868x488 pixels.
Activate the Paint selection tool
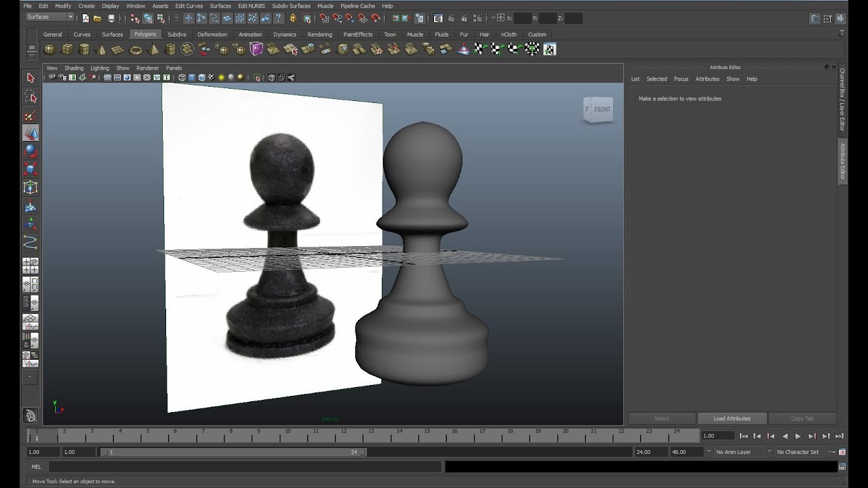31,115
